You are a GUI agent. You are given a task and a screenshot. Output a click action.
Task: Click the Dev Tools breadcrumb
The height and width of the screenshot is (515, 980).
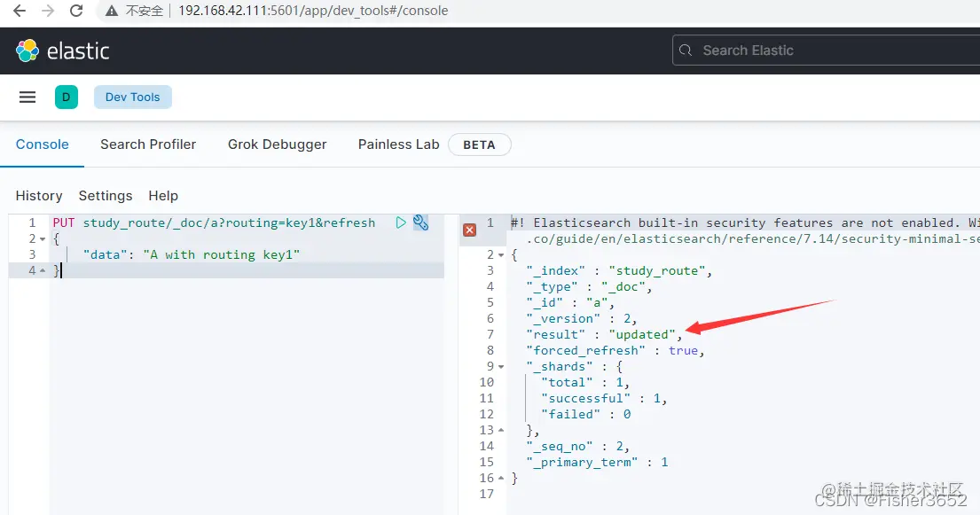(132, 97)
